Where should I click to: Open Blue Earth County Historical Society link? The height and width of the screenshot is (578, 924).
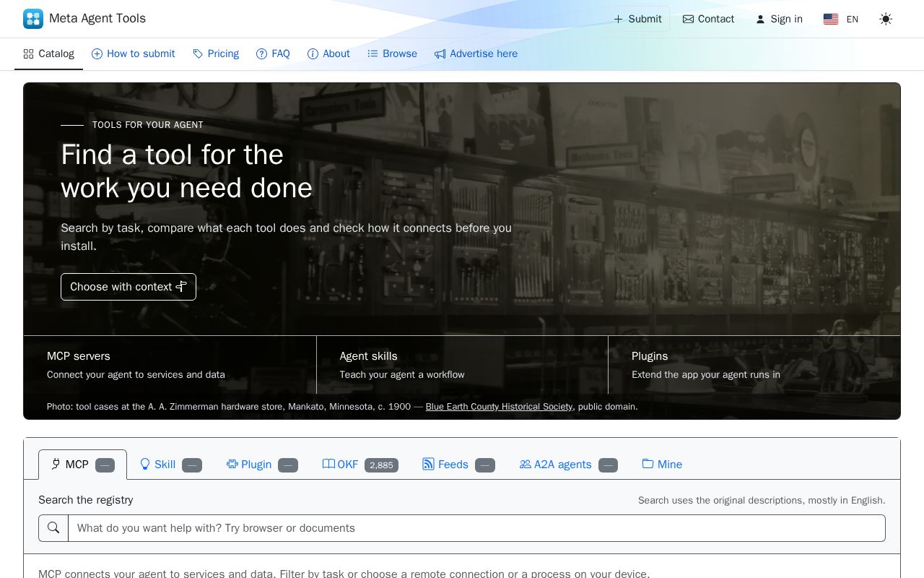coord(499,407)
